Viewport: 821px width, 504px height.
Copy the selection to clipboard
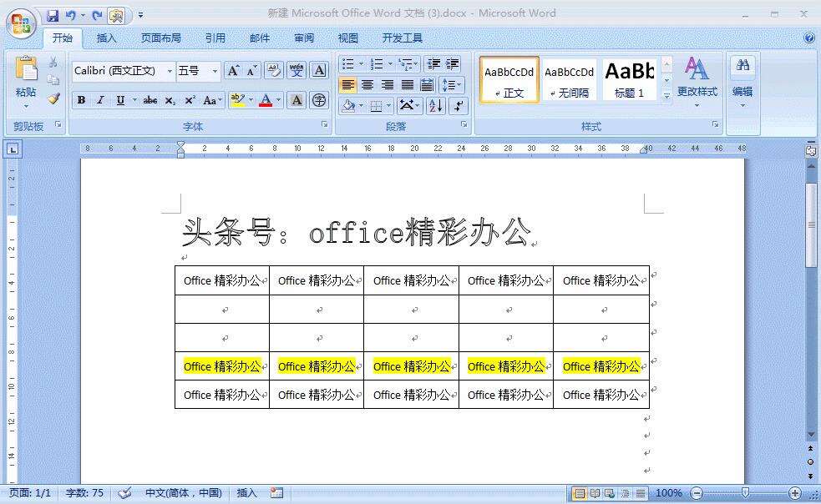[x=53, y=80]
